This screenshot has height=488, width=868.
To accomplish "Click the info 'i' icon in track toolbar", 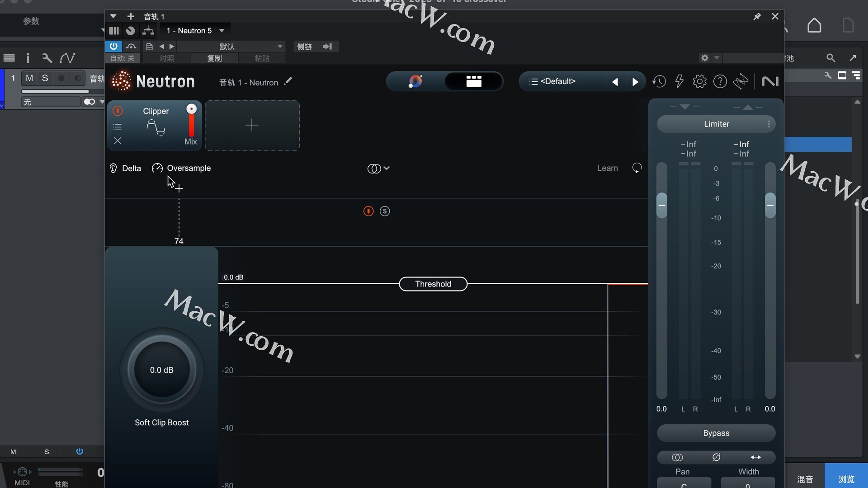I will (x=28, y=58).
